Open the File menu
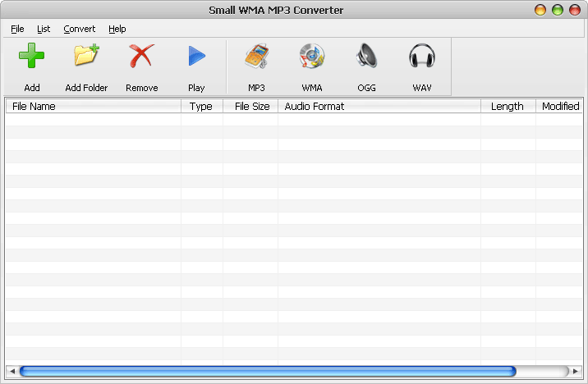Image resolution: width=588 pixels, height=384 pixels. 17,29
